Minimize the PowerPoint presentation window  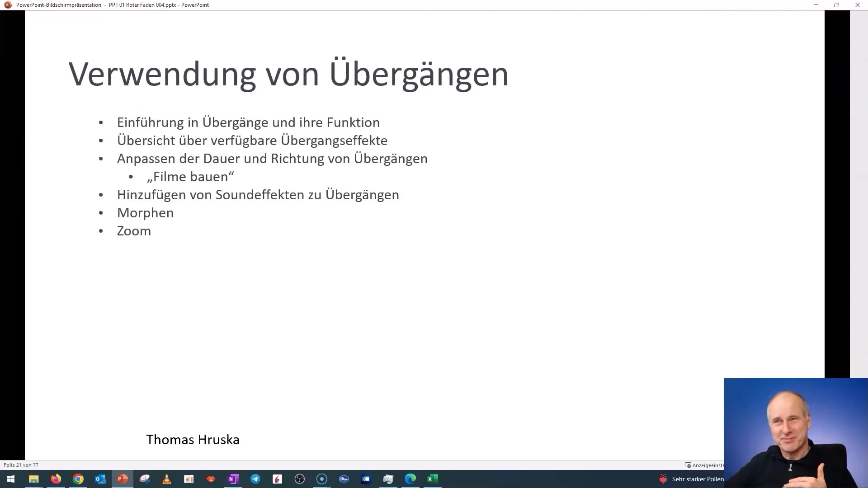(x=816, y=5)
